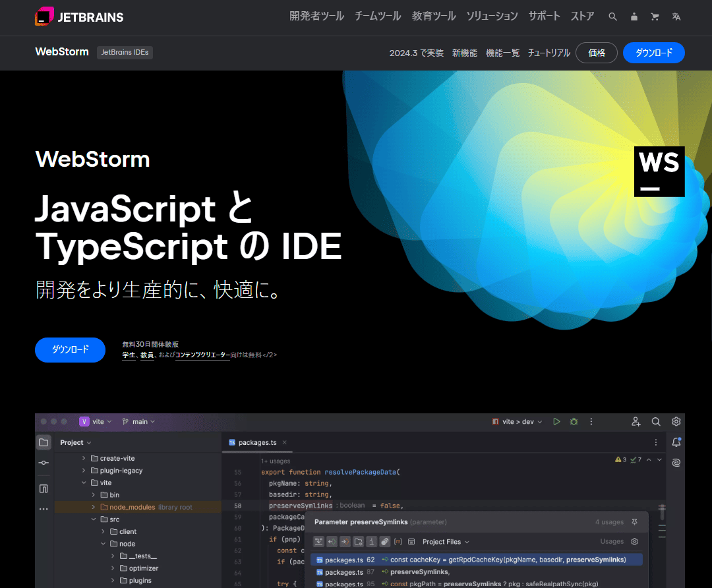
Task: Open the Usages settings gear icon
Action: point(634,541)
